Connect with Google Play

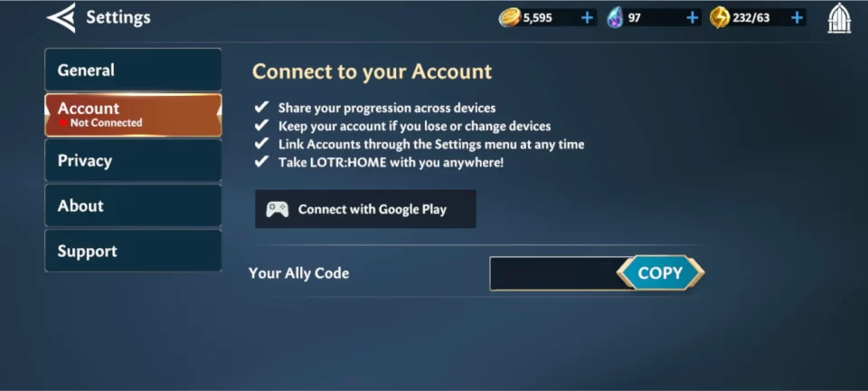[365, 209]
